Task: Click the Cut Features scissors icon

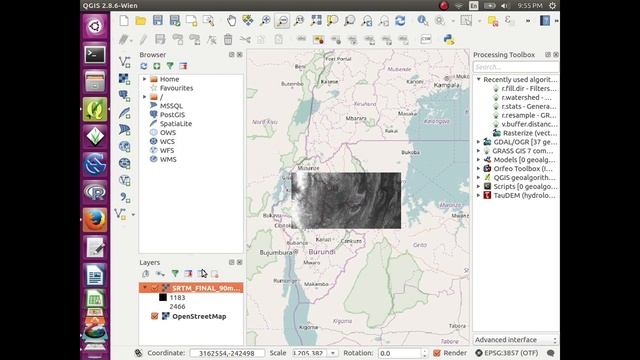Action: click(x=245, y=39)
